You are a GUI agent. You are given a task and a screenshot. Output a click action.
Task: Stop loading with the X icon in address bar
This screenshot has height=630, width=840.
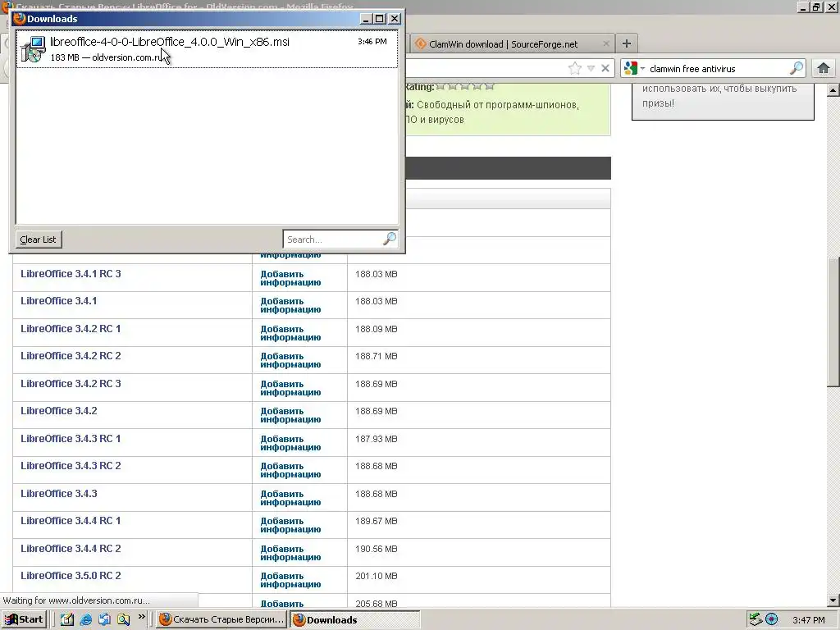coord(605,68)
